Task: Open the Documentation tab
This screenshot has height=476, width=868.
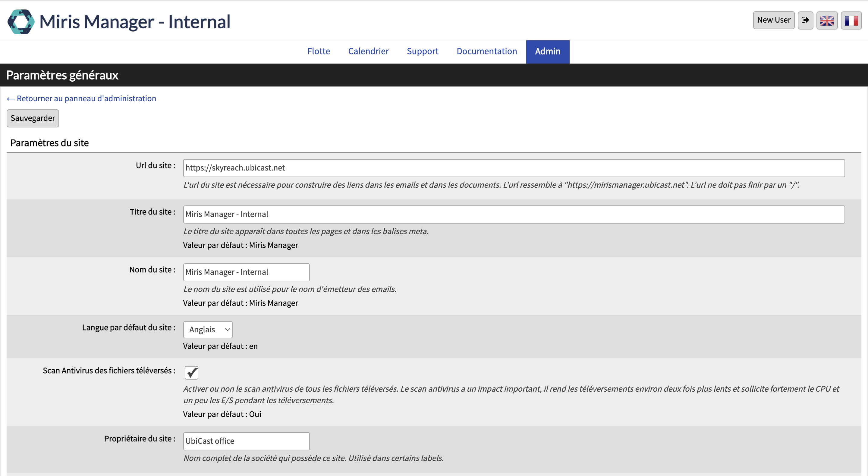Action: tap(486, 51)
